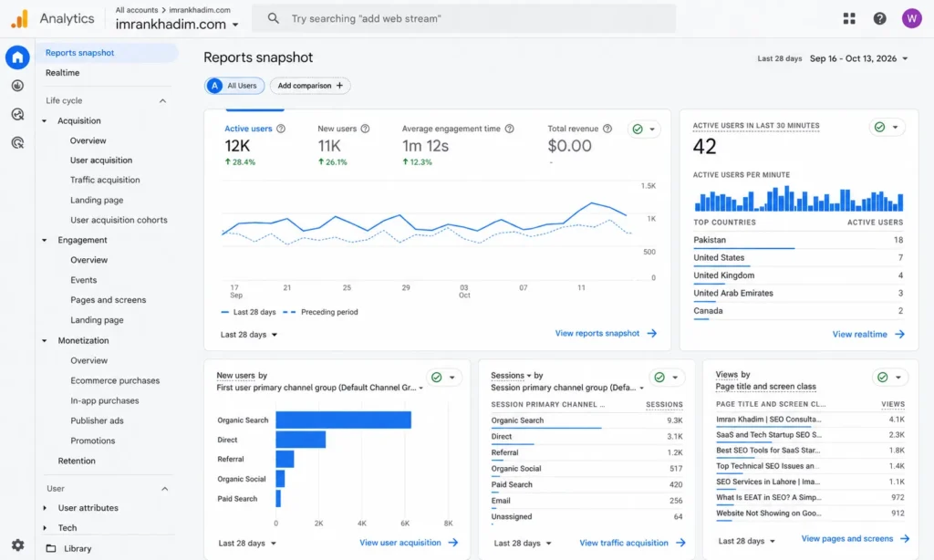
Task: Collapse the Acquisition tree group
Action: click(x=44, y=121)
